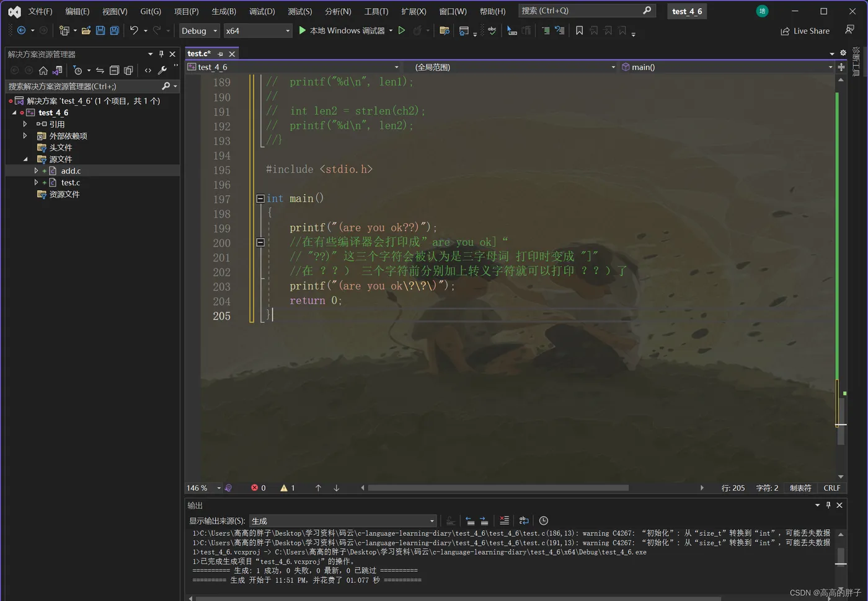Click the Open File folder icon
The width and height of the screenshot is (868, 601).
[86, 30]
